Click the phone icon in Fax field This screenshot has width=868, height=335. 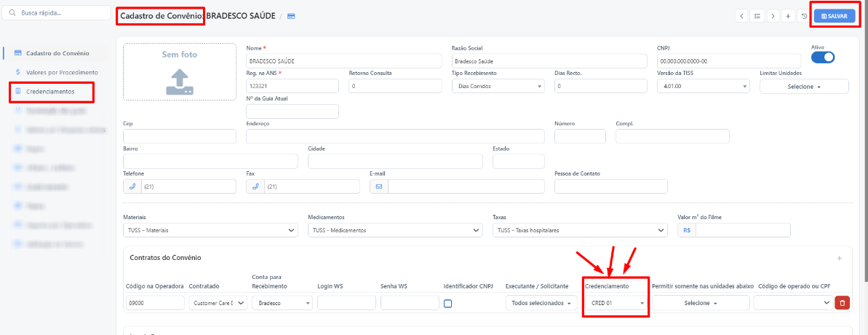click(x=255, y=186)
